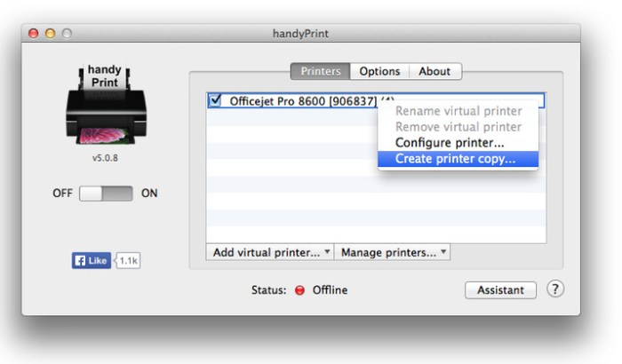
Task: Minimize the handyPrint window with yellow button
Action: click(x=50, y=34)
